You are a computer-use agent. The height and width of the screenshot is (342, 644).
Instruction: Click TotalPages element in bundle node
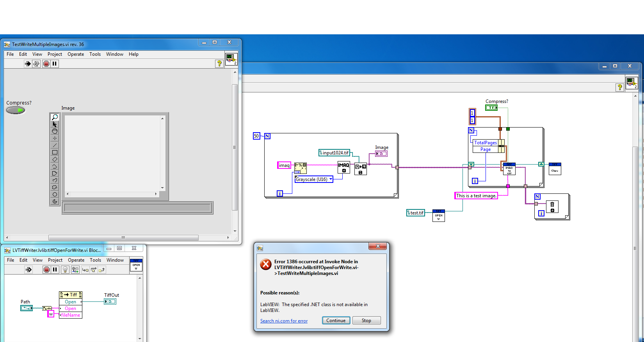click(x=486, y=143)
